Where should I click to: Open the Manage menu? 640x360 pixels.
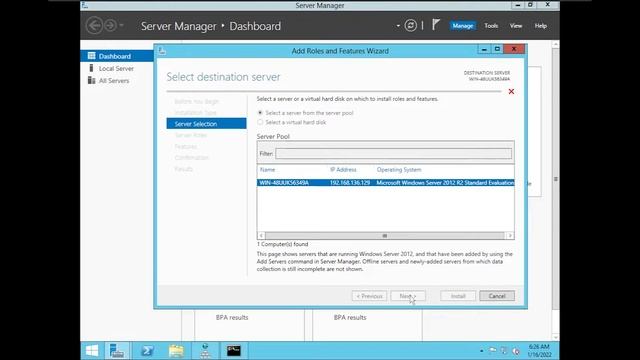coord(462,26)
